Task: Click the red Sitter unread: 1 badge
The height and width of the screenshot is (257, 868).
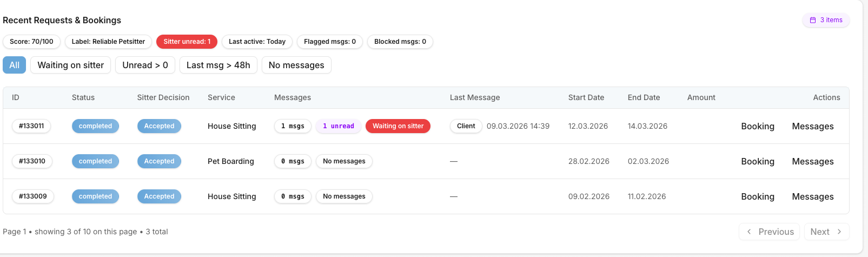Action: [187, 42]
